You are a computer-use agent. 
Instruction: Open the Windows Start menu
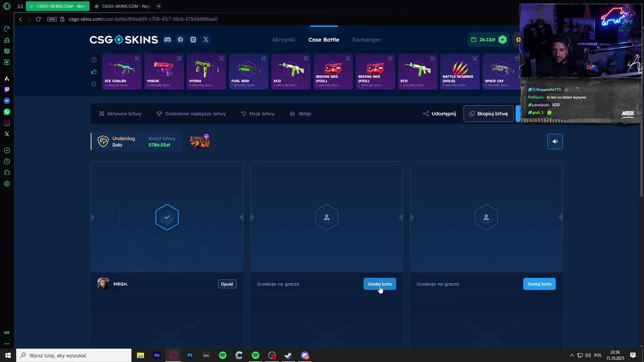tap(8, 355)
